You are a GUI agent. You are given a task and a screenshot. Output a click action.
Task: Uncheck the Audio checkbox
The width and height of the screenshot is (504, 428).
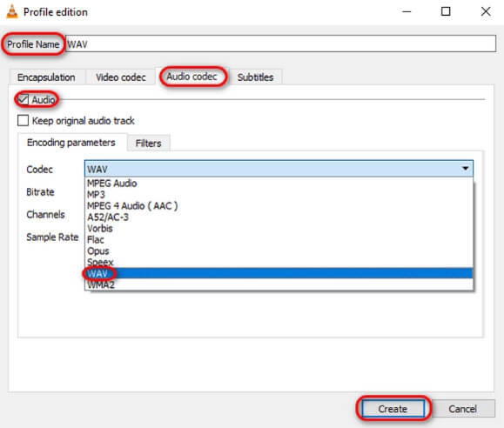pyautogui.click(x=23, y=100)
